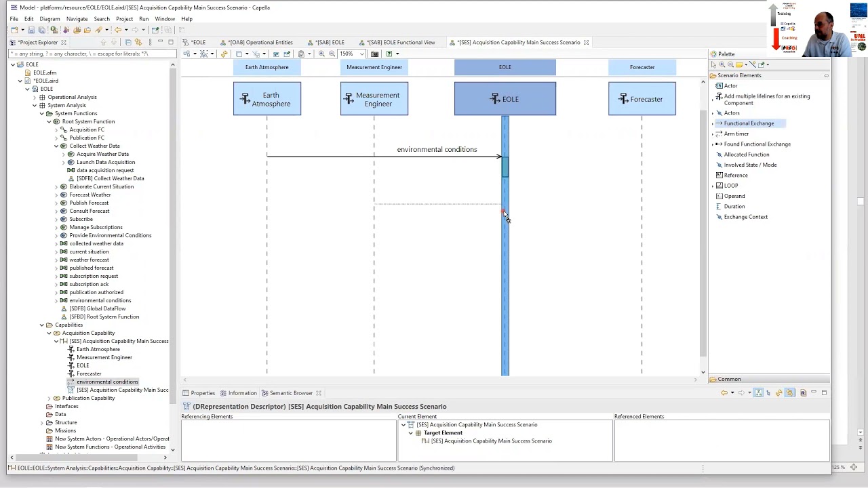The width and height of the screenshot is (868, 488).
Task: Click the Semantic Browser refresh icon
Action: (779, 393)
